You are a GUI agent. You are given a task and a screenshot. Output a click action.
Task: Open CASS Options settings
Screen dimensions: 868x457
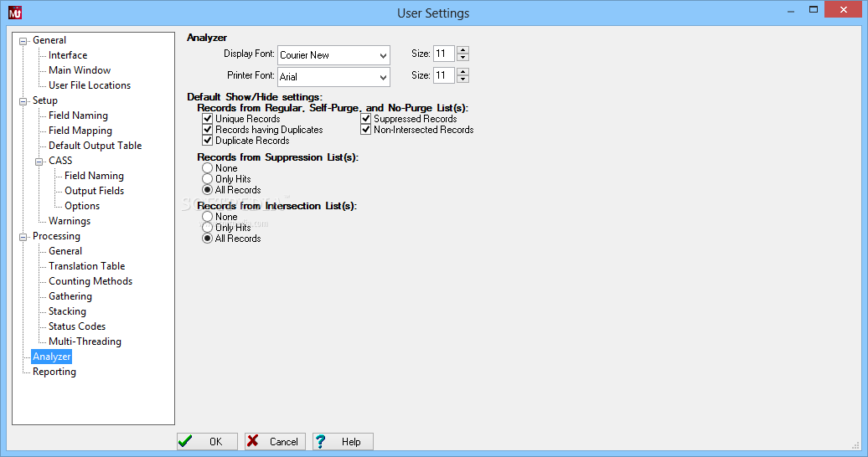coord(82,206)
